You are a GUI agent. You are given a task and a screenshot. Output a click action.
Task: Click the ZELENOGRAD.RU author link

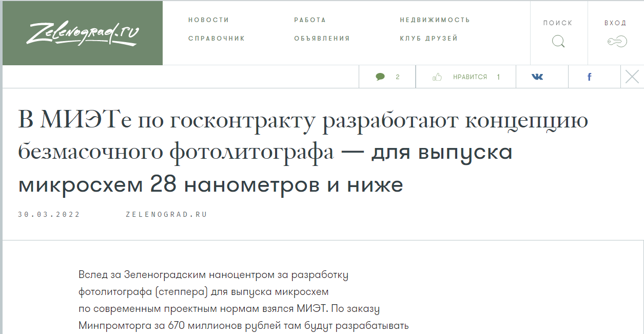tap(166, 215)
